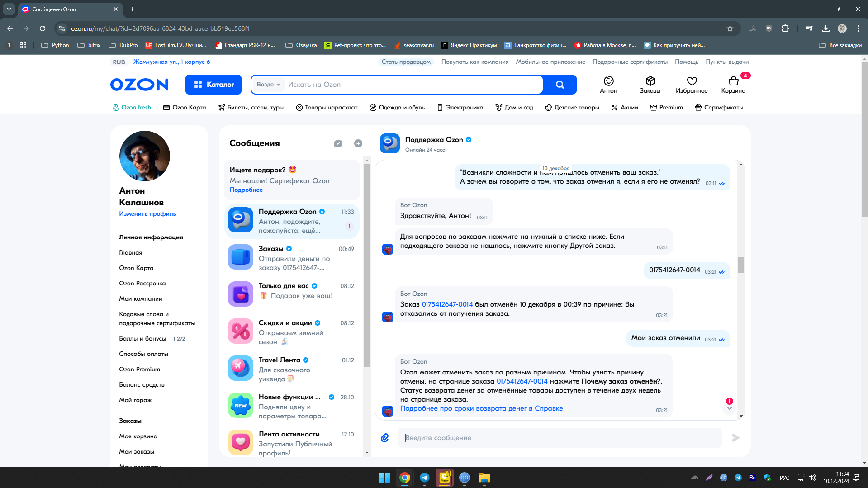Change delivery address Жемчужная ул.

tap(171, 62)
